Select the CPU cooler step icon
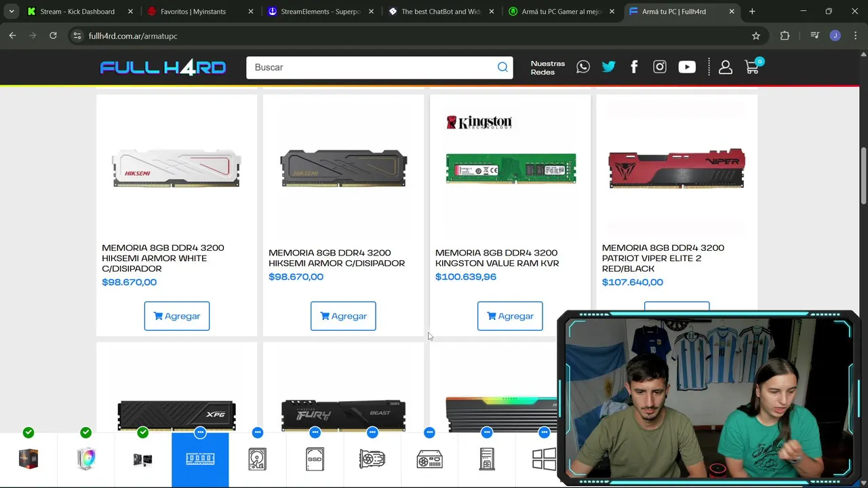 pyautogui.click(x=85, y=459)
